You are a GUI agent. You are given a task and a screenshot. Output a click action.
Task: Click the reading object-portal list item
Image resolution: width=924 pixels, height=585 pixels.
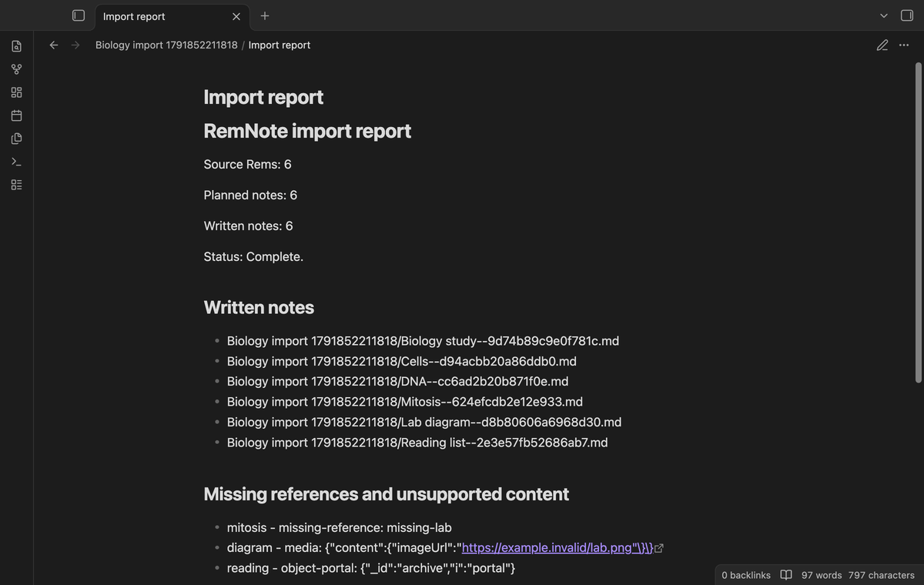[x=371, y=568]
